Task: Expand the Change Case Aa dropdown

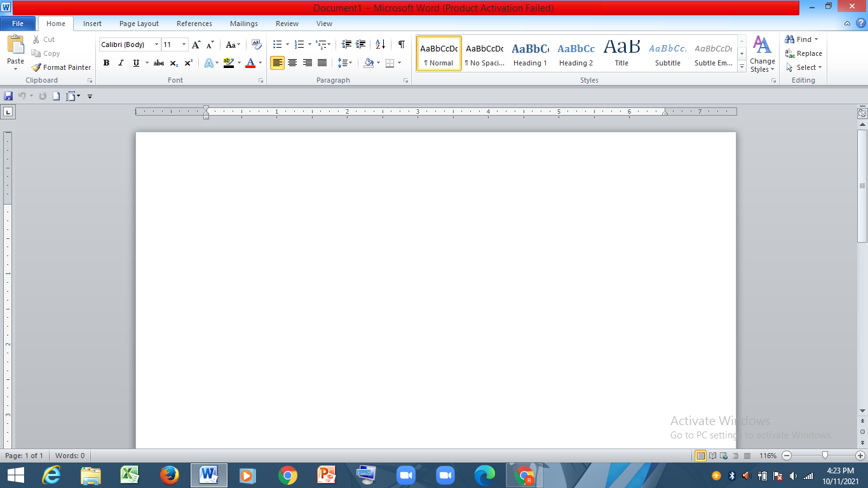Action: click(233, 44)
